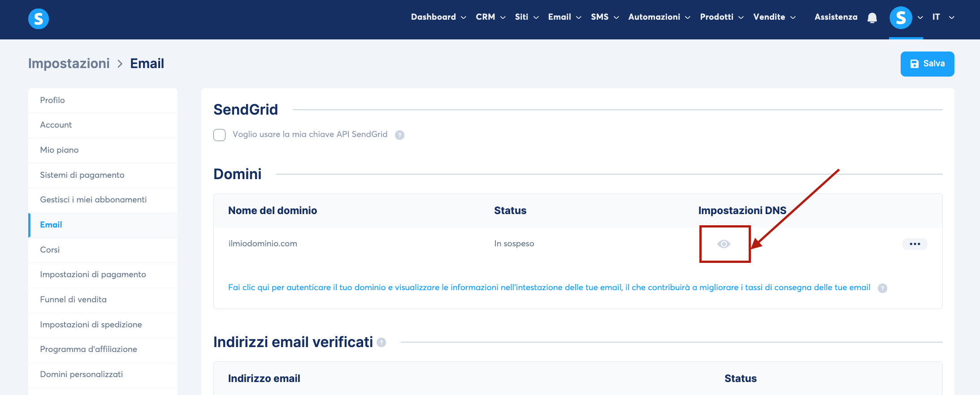The width and height of the screenshot is (980, 395).
Task: Enable the SendGrid API key checkbox
Action: 219,135
